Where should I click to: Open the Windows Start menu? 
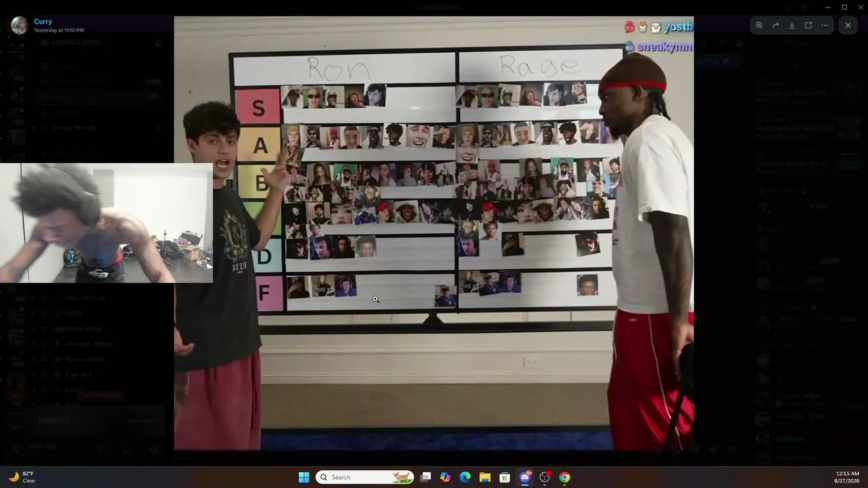(x=304, y=477)
